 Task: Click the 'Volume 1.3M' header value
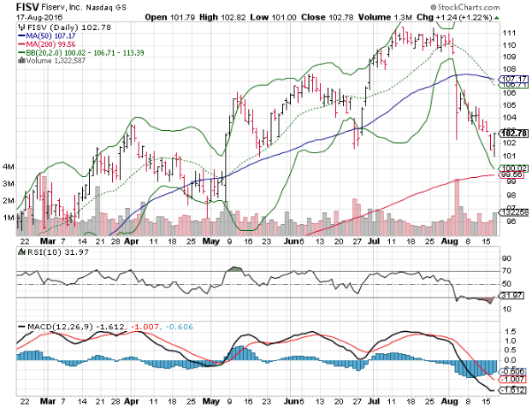point(385,17)
